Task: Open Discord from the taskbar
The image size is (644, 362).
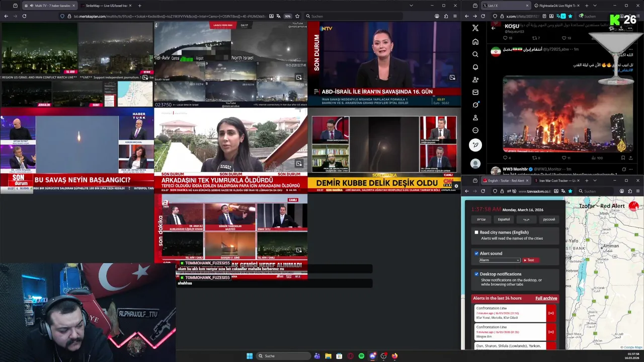Action: [x=372, y=356]
